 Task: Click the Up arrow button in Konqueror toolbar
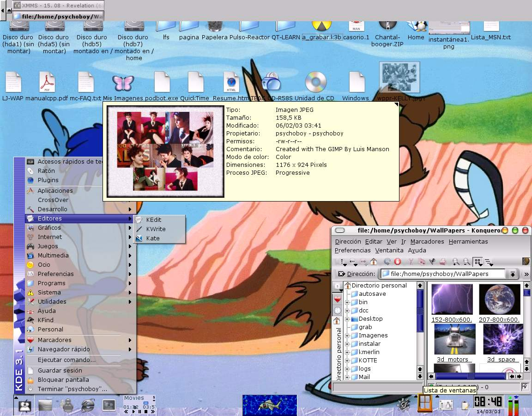pyautogui.click(x=343, y=262)
